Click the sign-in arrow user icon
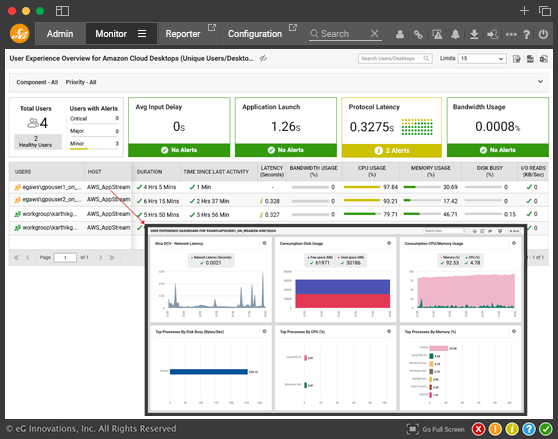The image size is (558, 439). point(493,34)
